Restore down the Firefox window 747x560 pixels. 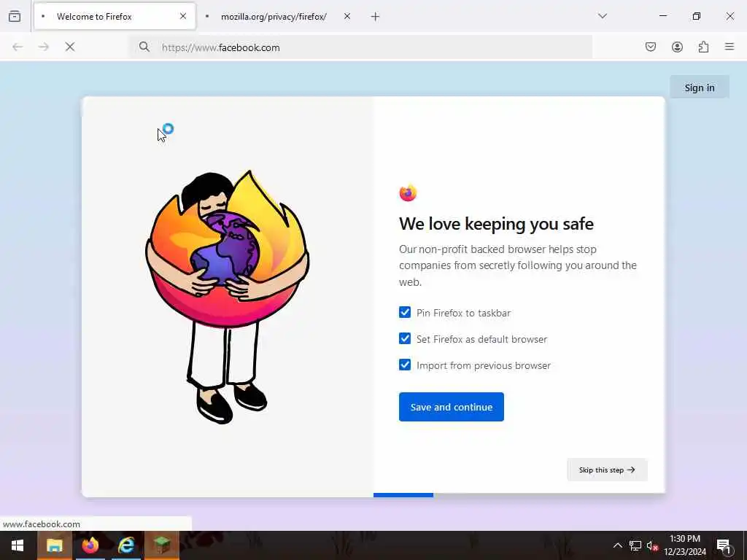697,16
